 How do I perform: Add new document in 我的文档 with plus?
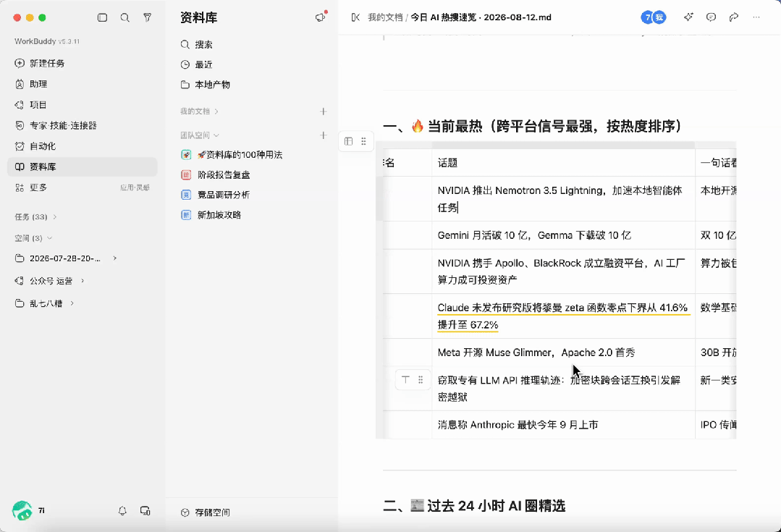pyautogui.click(x=324, y=111)
